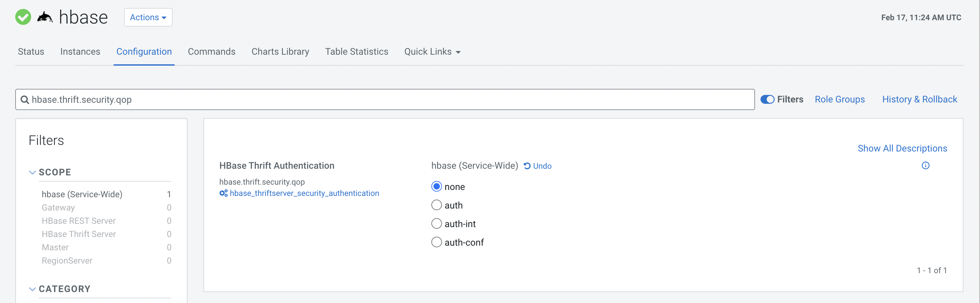Screen dimensions: 980x303
Task: Choose the 'auth-conf' radio option
Action: pyautogui.click(x=436, y=242)
